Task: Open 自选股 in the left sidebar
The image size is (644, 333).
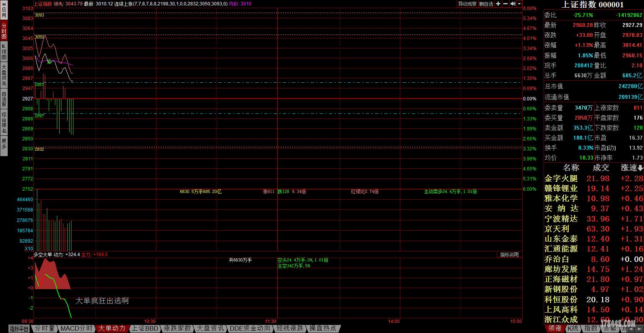Action: tap(4, 99)
